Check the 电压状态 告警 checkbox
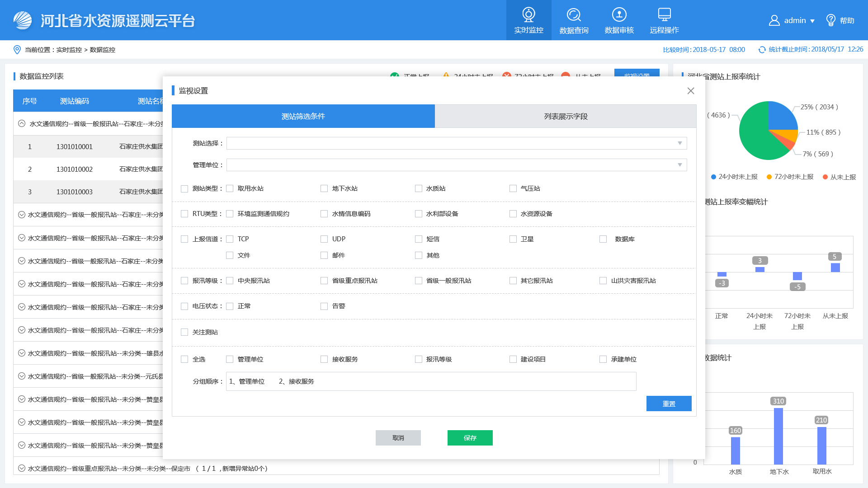 coord(324,306)
